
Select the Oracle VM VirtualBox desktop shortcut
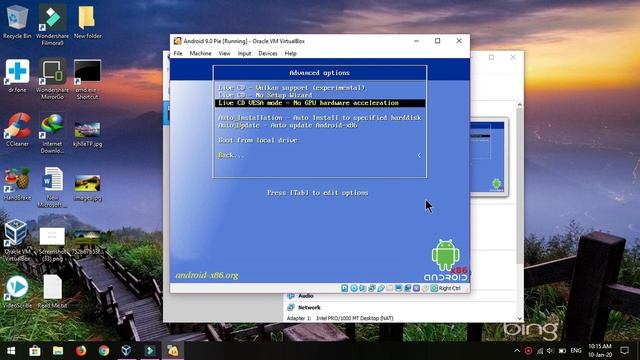coord(17,241)
